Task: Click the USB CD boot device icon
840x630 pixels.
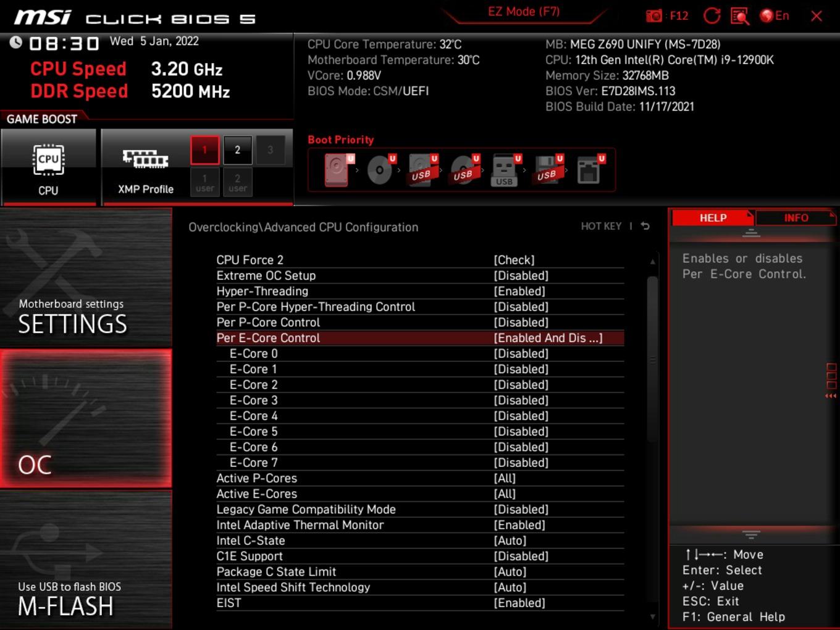Action: (x=464, y=170)
